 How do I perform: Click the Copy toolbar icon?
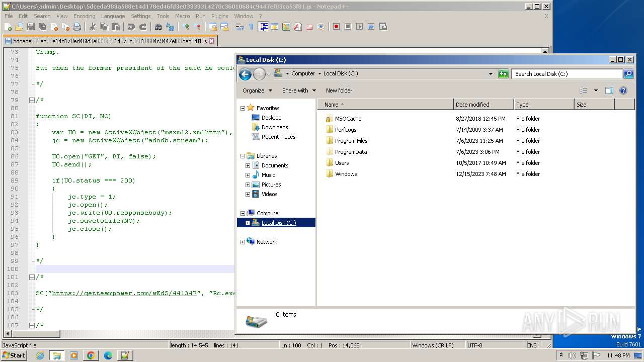pyautogui.click(x=104, y=27)
